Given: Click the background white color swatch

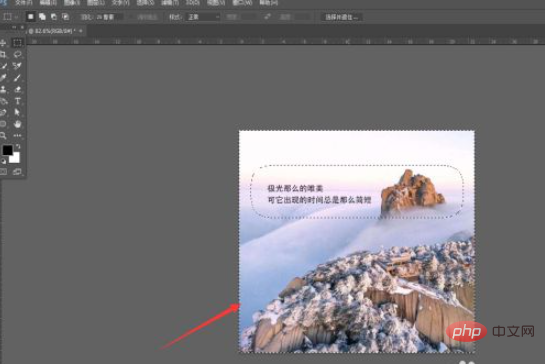Looking at the screenshot, I should click(x=15, y=158).
